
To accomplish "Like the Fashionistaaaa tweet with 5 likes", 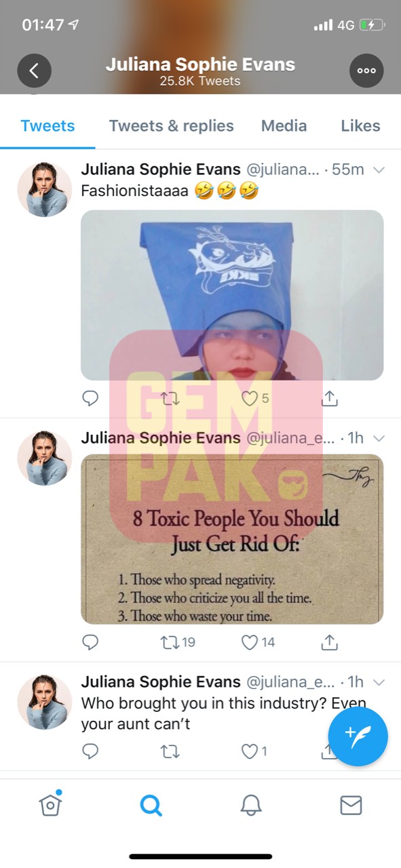I will pos(255,399).
